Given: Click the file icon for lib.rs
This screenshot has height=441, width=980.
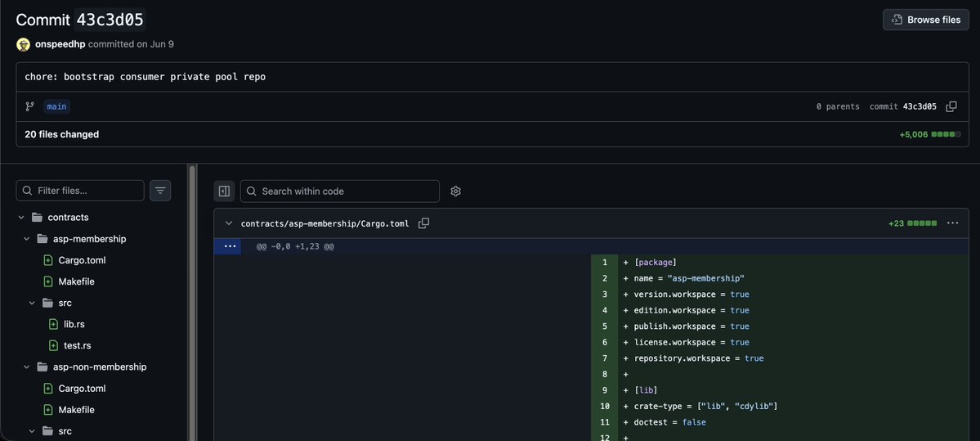Looking at the screenshot, I should [x=54, y=324].
